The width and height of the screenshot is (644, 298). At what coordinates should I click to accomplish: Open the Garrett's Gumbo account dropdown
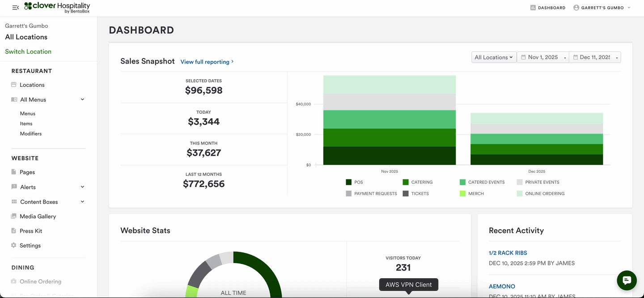point(602,8)
